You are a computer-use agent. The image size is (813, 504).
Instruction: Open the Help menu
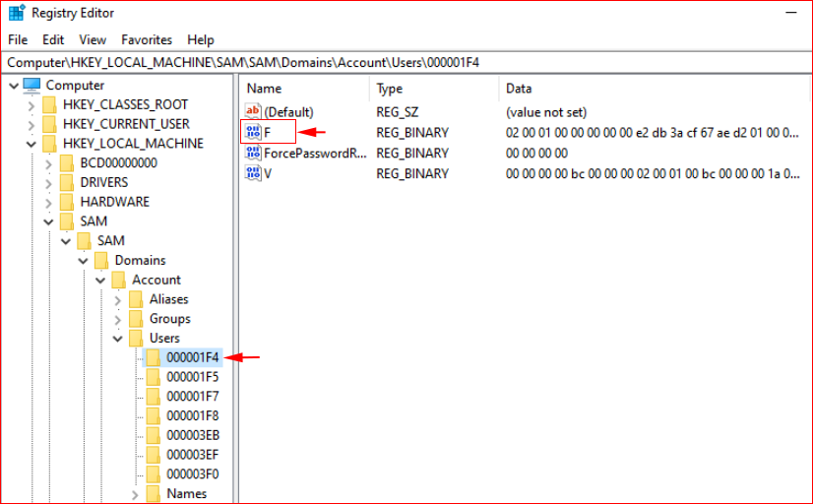click(200, 40)
